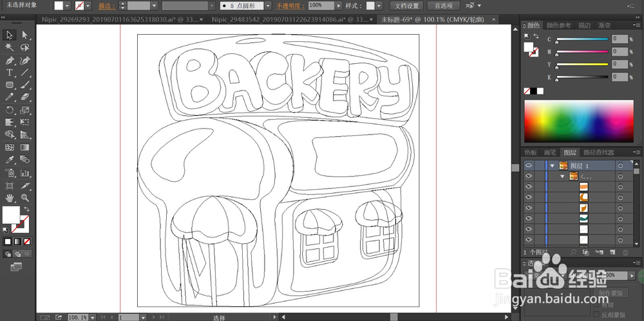Screen dimensions: 644x321
Task: Check the 剪切 checkbox
Action: (597, 306)
